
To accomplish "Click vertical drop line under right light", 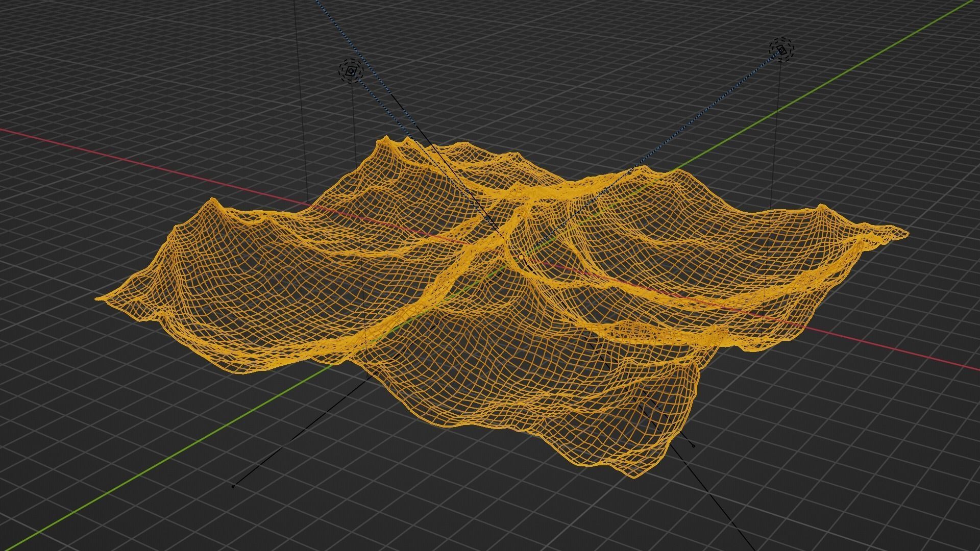I will tap(777, 128).
